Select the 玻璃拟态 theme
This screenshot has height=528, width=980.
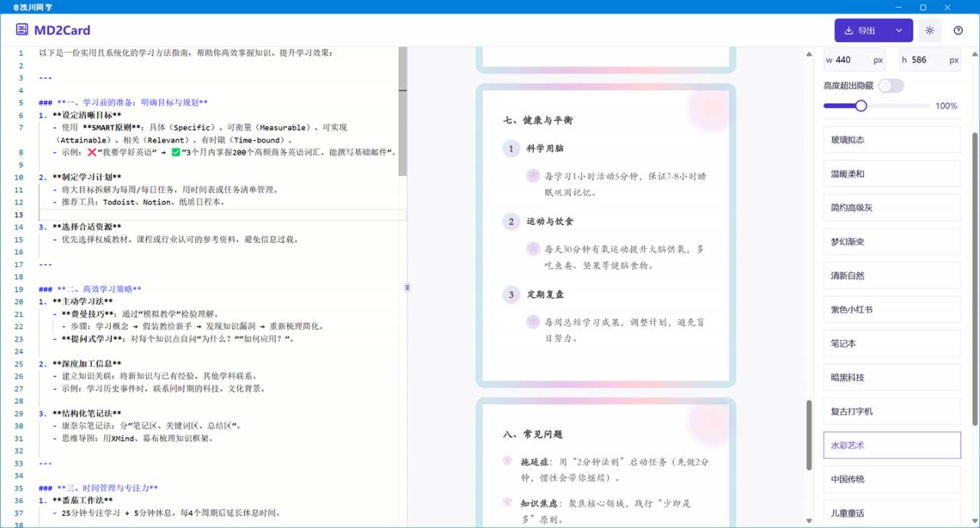pos(892,140)
